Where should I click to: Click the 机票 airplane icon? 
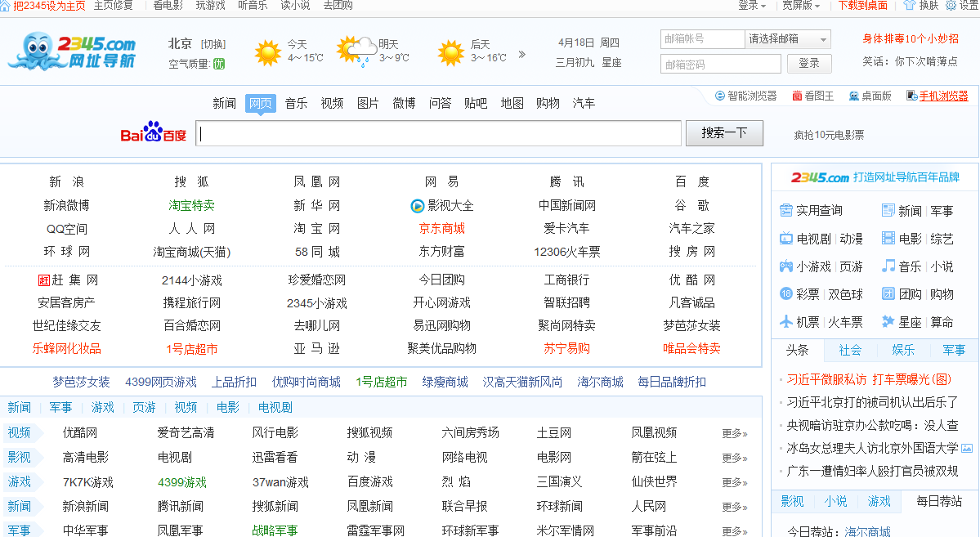(x=786, y=322)
